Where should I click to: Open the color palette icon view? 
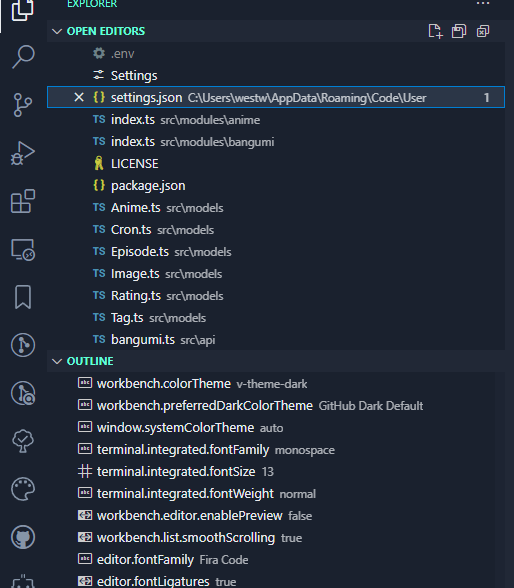[23, 489]
